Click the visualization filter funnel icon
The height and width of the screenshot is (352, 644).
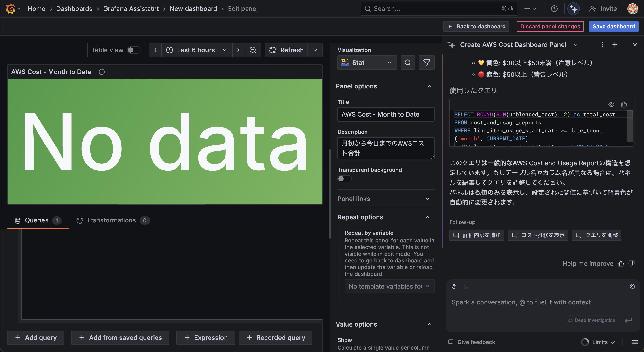[x=426, y=63]
